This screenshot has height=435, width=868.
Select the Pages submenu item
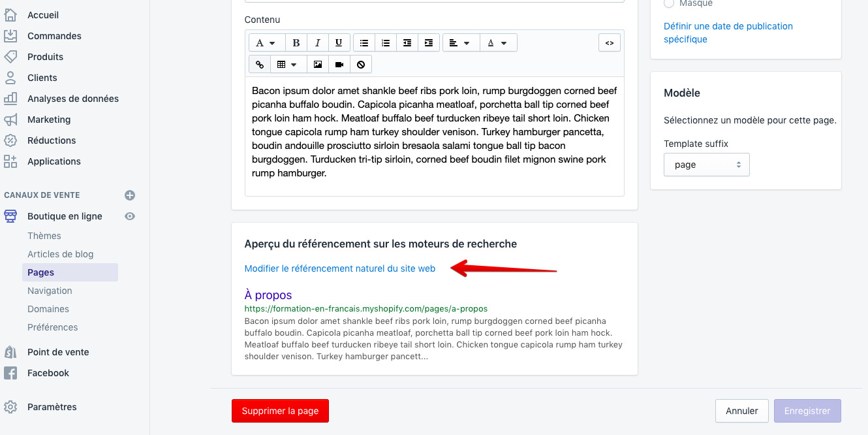(x=70, y=272)
